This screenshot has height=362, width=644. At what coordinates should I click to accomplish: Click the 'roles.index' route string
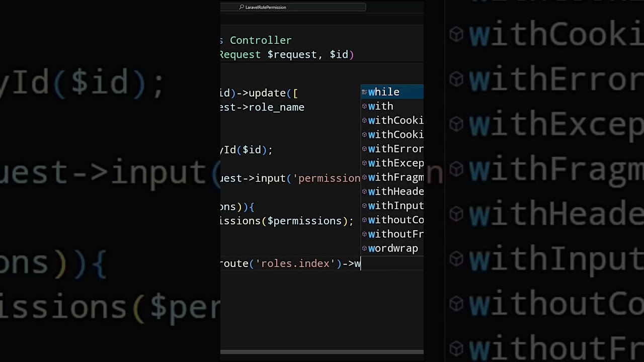click(x=295, y=263)
